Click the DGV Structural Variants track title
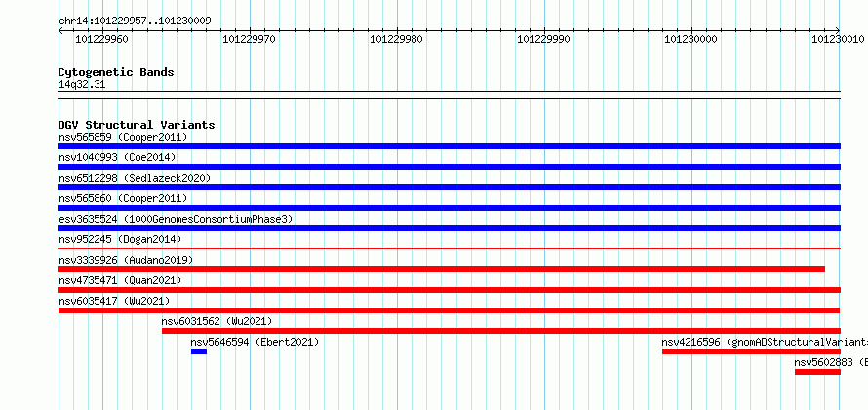 pyautogui.click(x=137, y=125)
